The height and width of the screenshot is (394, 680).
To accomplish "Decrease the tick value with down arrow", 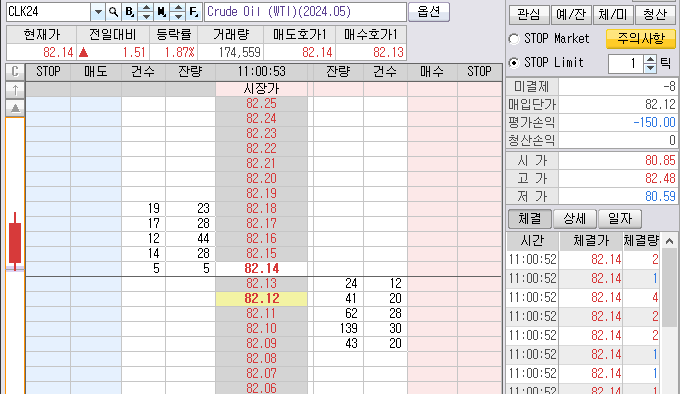I will point(650,68).
